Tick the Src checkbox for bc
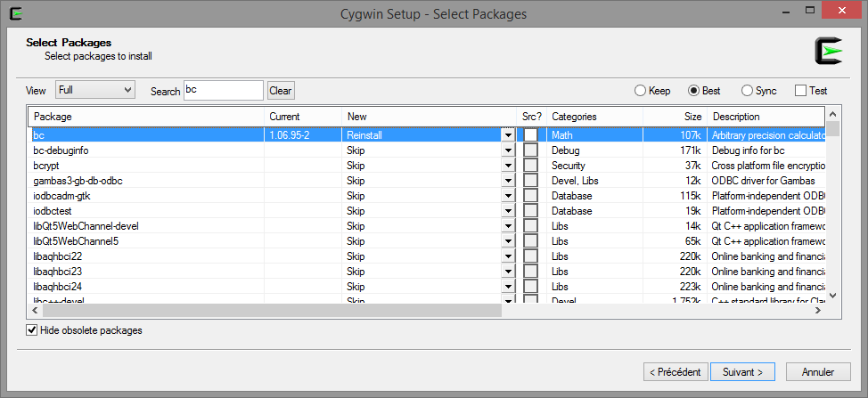 point(530,134)
